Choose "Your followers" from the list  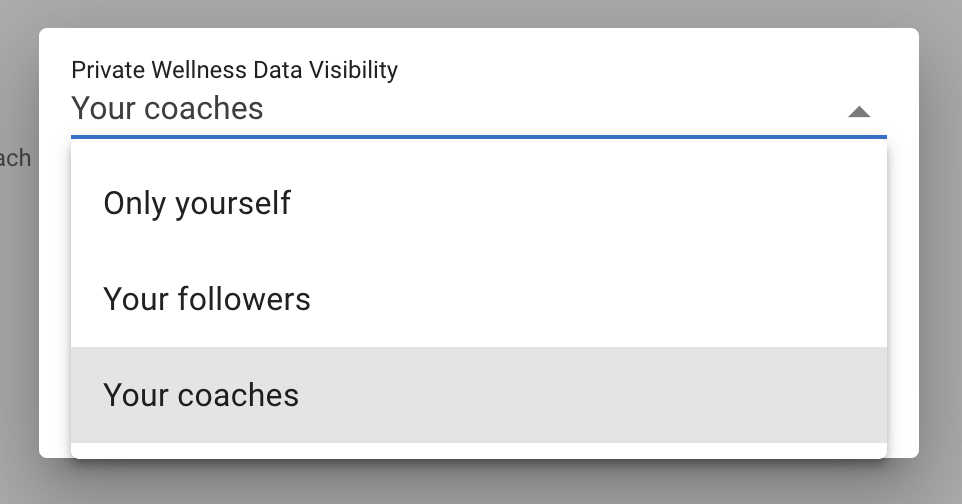[x=207, y=299]
